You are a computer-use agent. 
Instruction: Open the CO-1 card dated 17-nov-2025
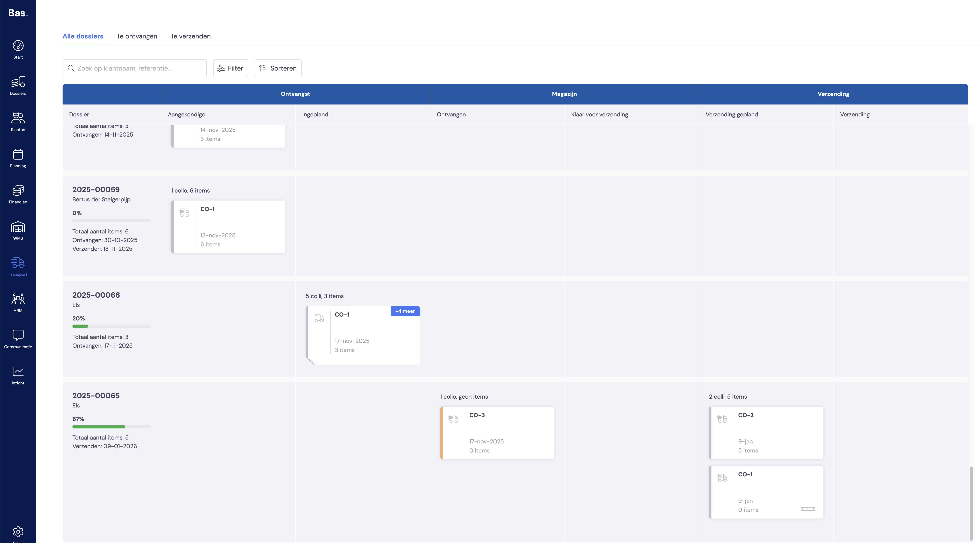click(363, 335)
